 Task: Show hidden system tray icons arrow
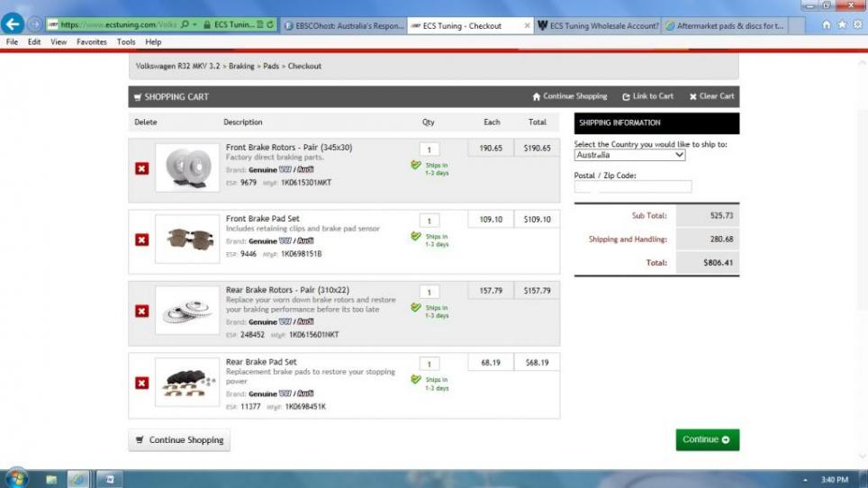point(805,480)
